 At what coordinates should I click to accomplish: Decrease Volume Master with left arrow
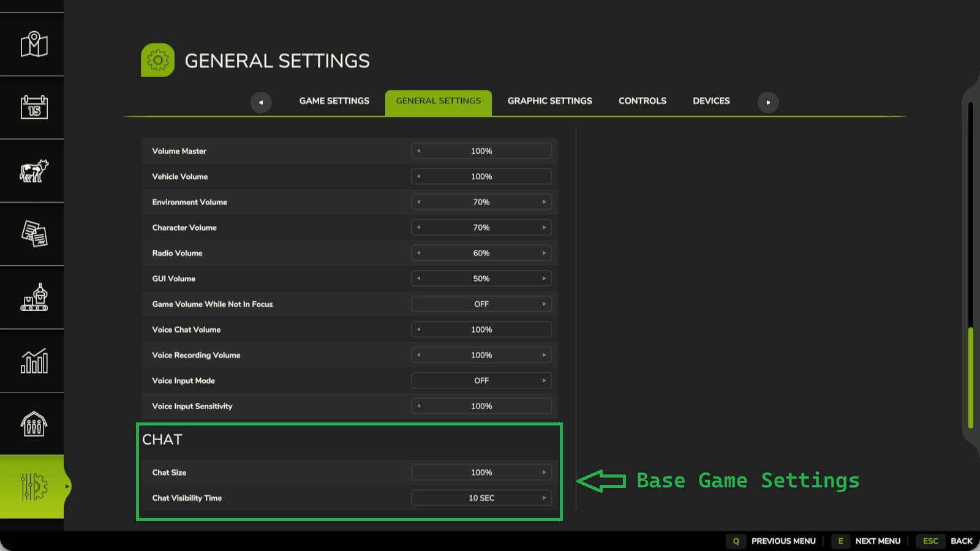point(419,151)
